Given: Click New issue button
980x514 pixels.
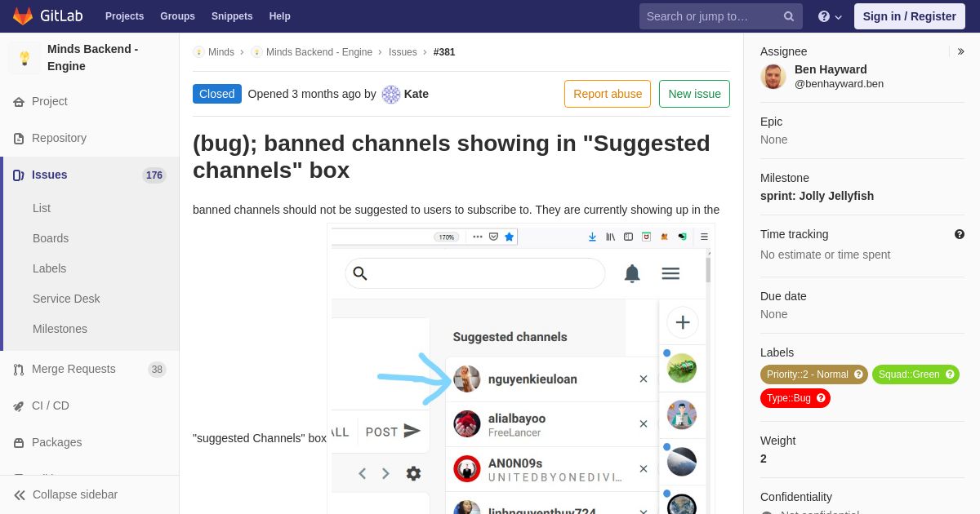Looking at the screenshot, I should coord(694,94).
